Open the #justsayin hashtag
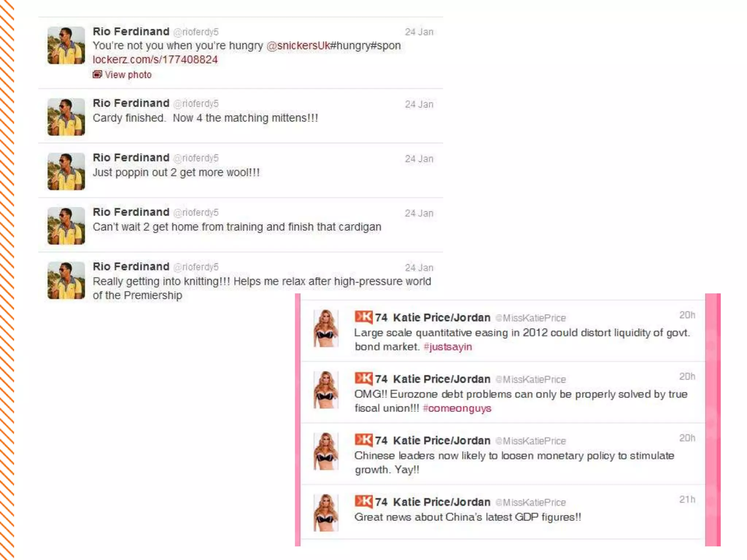This screenshot has width=747, height=560. tap(448, 347)
